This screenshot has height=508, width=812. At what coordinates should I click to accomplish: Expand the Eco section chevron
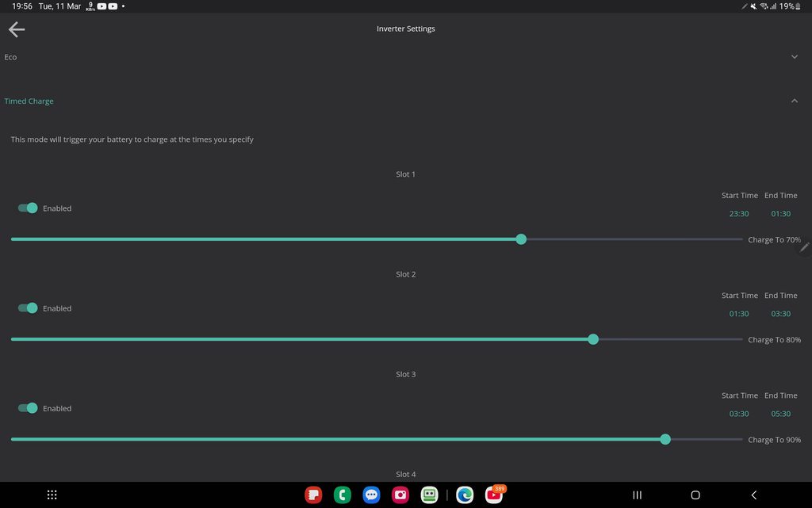click(x=795, y=57)
